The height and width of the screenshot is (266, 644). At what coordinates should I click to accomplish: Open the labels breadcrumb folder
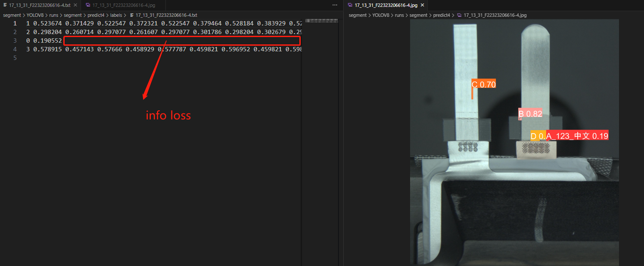[x=115, y=15]
